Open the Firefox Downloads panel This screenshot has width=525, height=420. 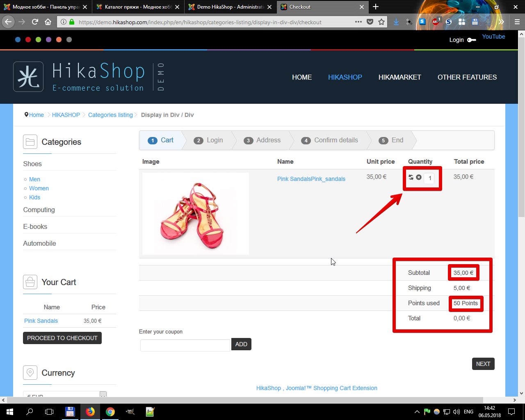point(396,22)
